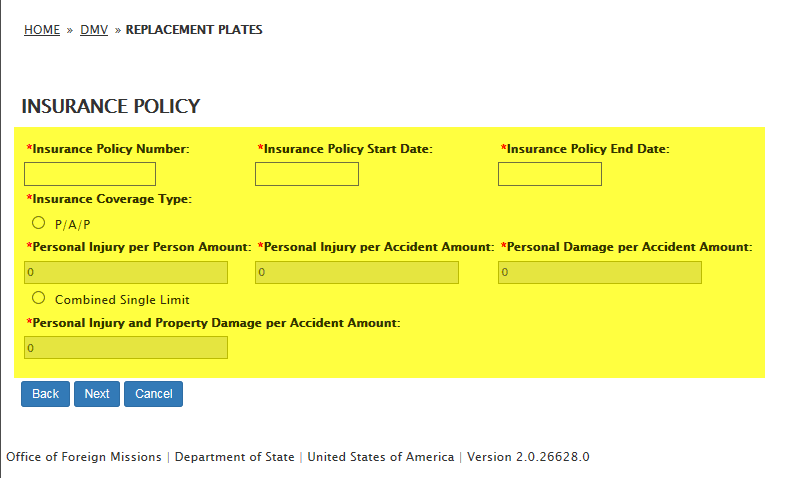Click the REPLACEMENT PLATES breadcrumb text

194,30
